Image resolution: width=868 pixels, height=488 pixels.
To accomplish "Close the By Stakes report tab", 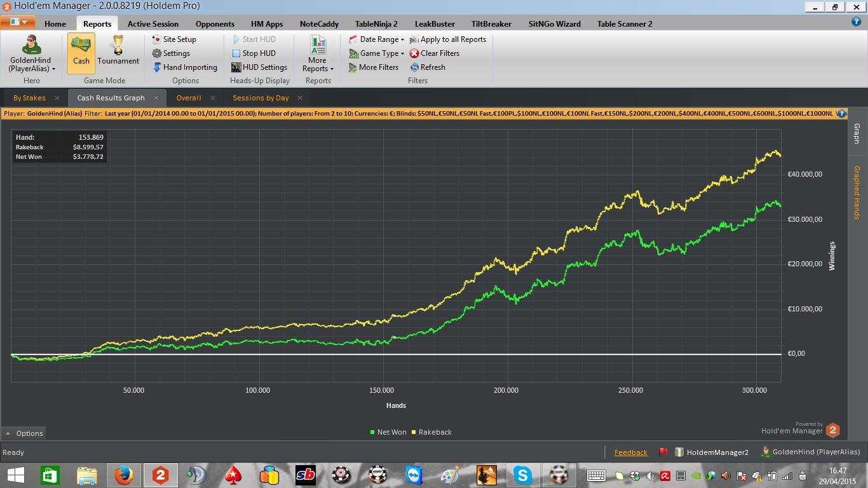I will coord(57,98).
